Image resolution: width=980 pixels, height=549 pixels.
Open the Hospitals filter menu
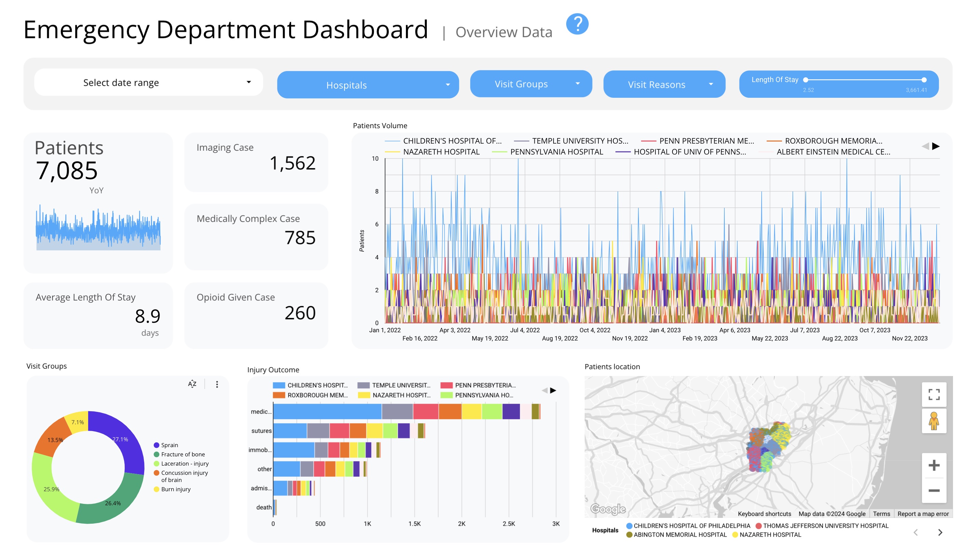tap(368, 85)
